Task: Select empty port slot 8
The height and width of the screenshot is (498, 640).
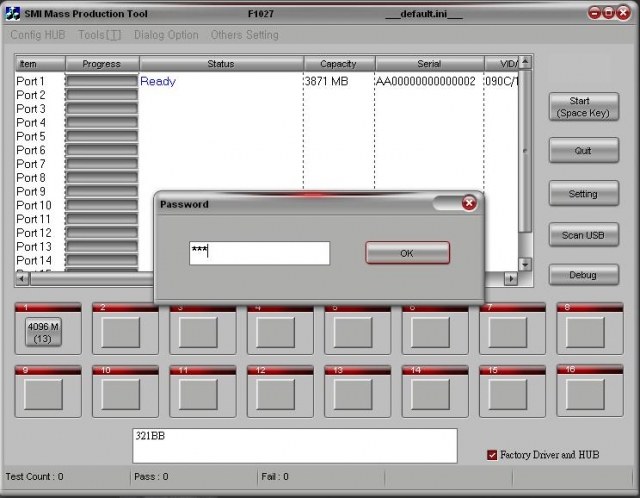Action: point(585,333)
